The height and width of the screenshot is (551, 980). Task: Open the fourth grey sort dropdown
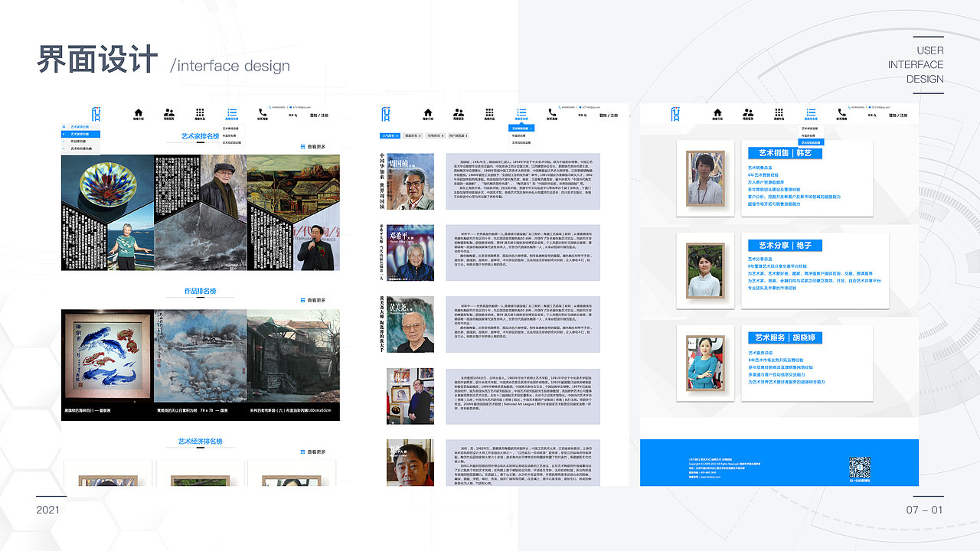click(458, 135)
